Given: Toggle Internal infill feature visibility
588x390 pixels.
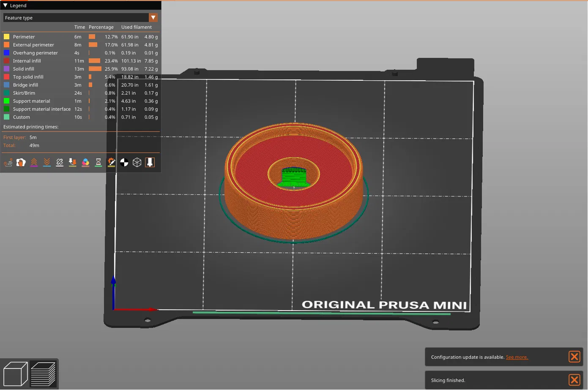Looking at the screenshot, I should click(81, 61).
